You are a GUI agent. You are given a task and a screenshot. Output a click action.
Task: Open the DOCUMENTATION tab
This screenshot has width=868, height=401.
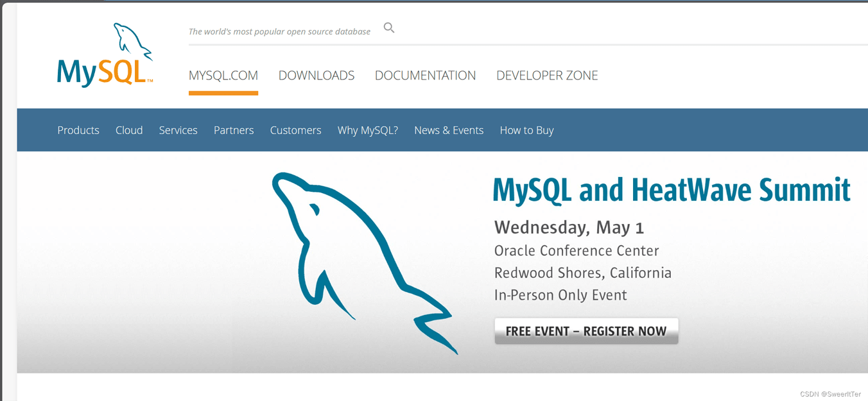pos(426,76)
